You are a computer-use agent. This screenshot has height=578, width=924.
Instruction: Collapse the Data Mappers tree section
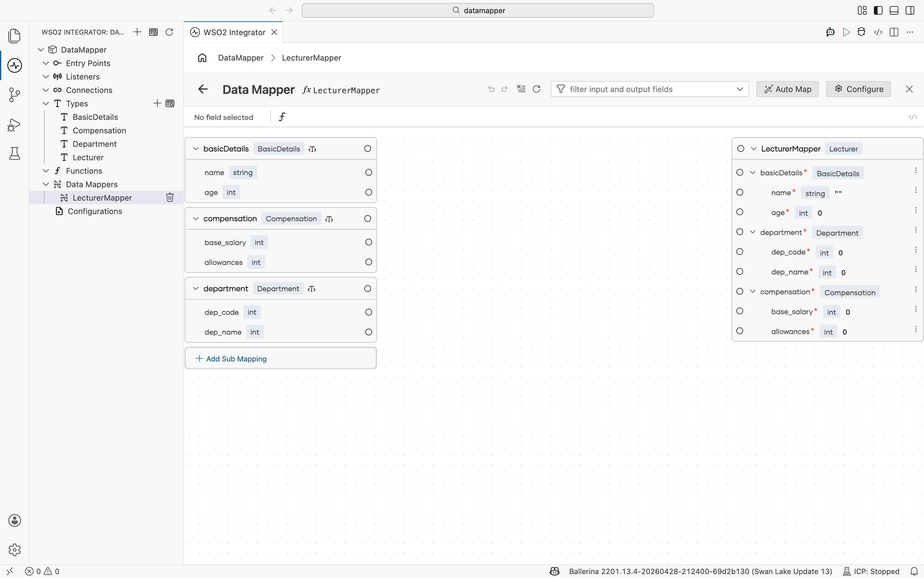[46, 184]
